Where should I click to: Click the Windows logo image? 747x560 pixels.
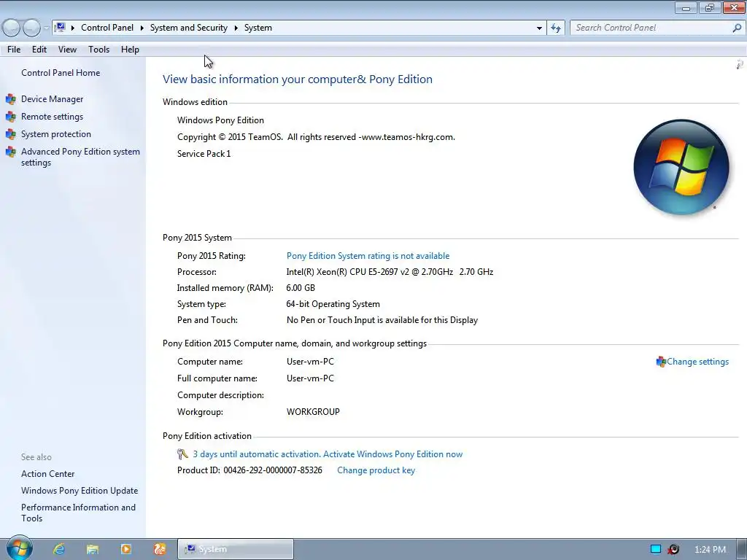tap(681, 167)
